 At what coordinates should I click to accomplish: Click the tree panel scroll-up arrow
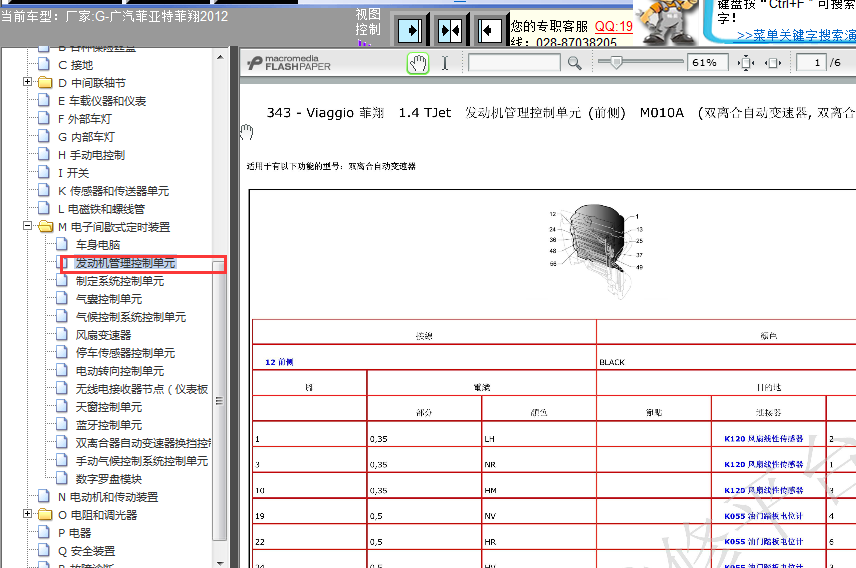point(220,57)
